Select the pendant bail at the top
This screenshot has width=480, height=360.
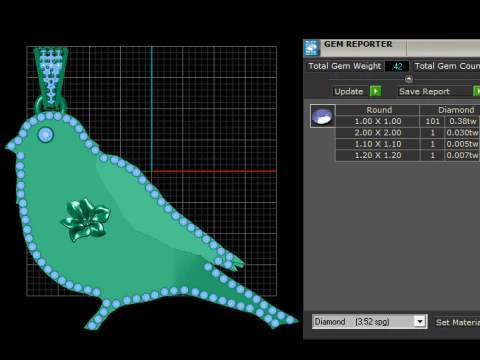coord(51,79)
